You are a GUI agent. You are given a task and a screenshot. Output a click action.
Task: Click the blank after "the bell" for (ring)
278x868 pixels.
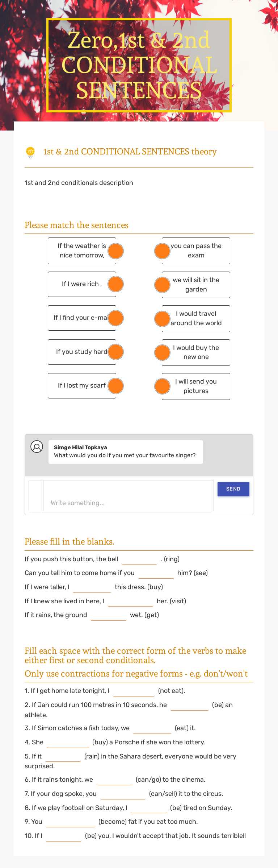click(139, 559)
